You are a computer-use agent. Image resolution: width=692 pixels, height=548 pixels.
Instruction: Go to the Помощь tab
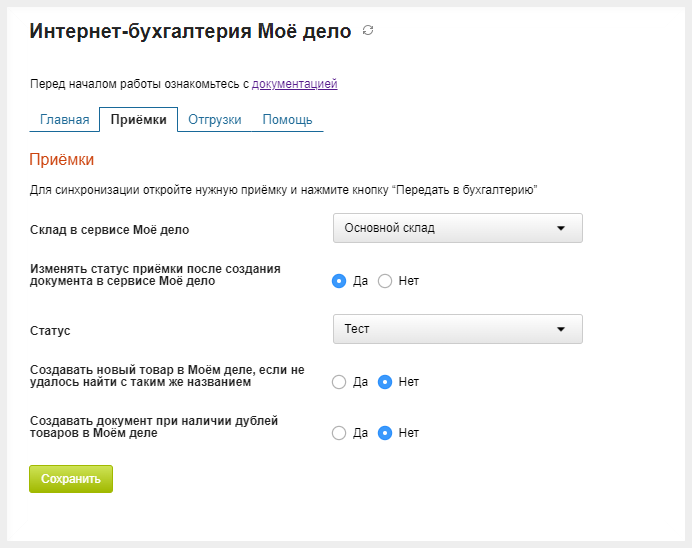[x=287, y=120]
